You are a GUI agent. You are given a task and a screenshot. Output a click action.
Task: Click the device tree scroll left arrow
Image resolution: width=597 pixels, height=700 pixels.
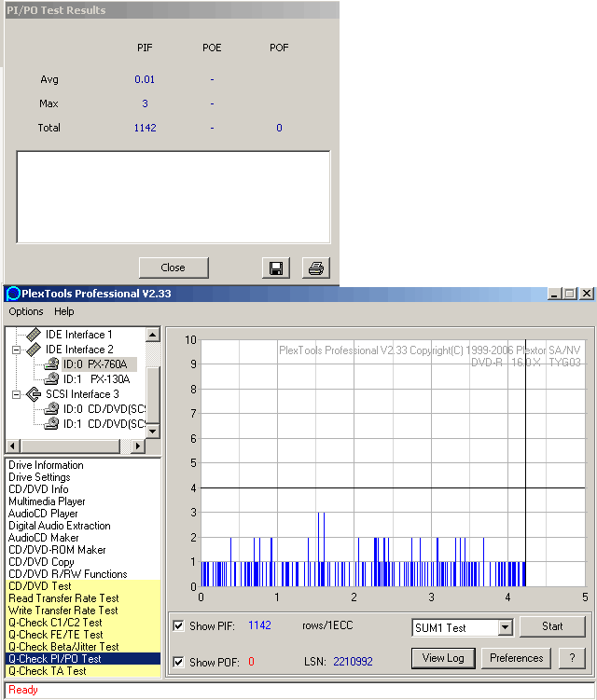click(x=12, y=446)
